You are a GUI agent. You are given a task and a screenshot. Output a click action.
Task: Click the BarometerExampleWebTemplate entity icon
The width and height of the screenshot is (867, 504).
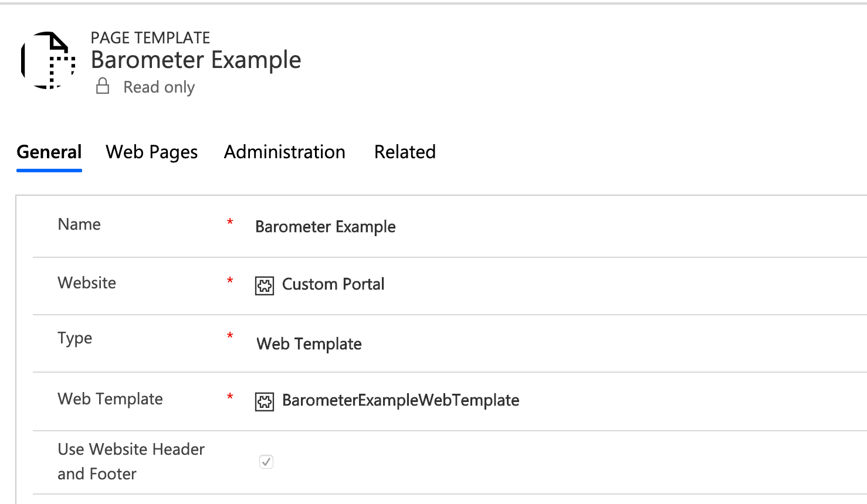265,401
